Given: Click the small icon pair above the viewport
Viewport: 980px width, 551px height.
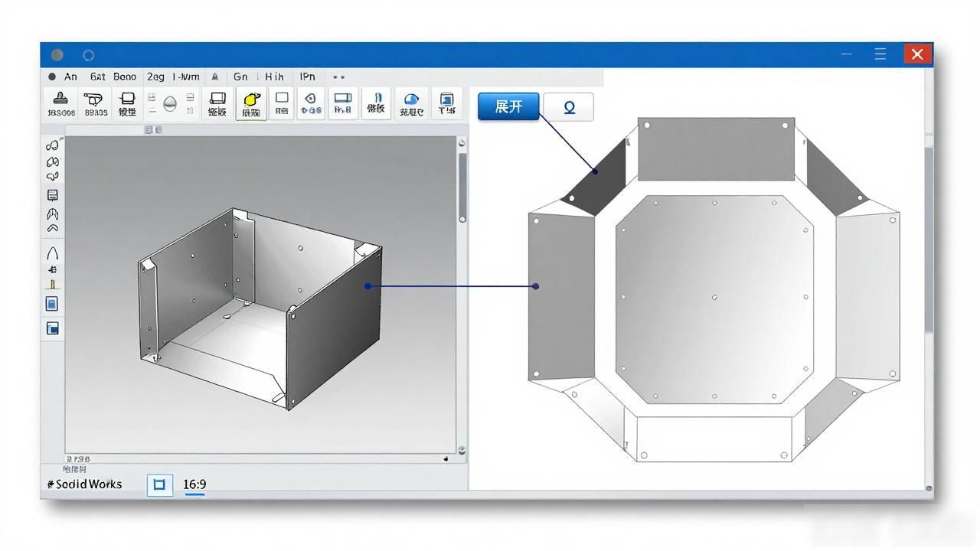Looking at the screenshot, I should 154,130.
